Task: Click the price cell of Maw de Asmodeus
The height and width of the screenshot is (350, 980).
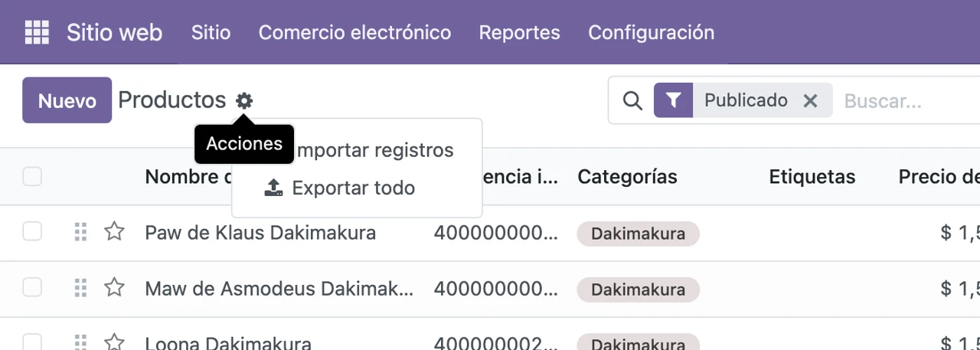Action: point(960,289)
